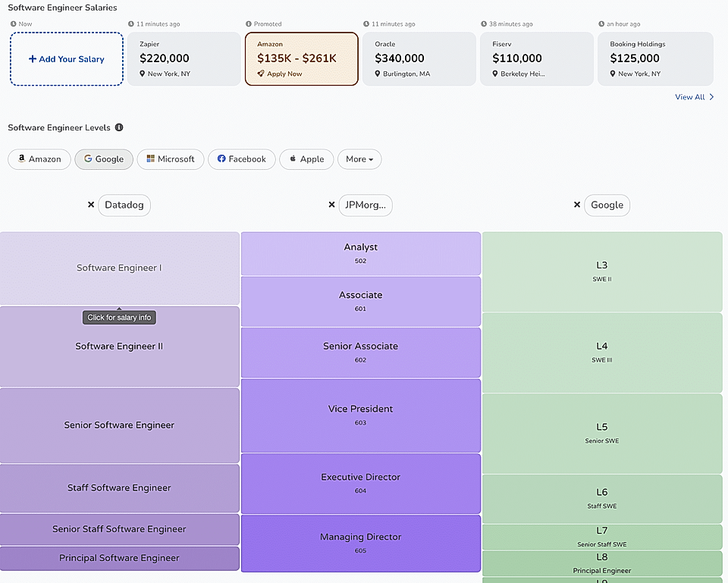Select Datadog Software Engineer I level block
Viewport: 728px width, 583px height.
(119, 268)
